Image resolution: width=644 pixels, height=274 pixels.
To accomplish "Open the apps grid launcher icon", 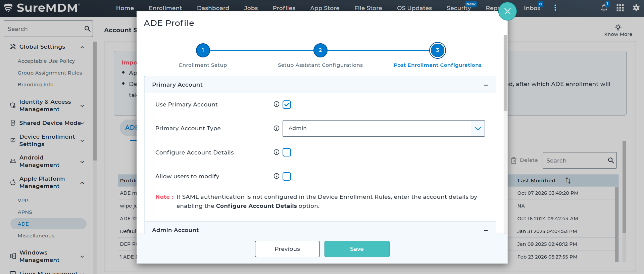I will (x=620, y=8).
